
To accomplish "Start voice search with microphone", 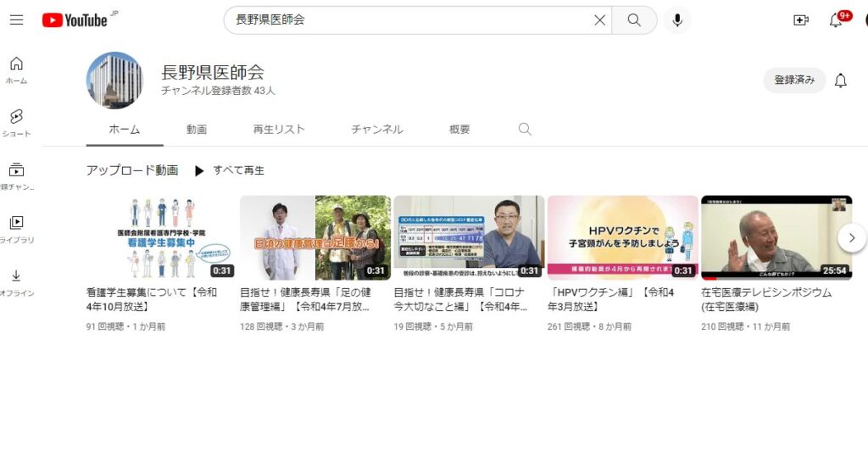I will click(x=676, y=19).
